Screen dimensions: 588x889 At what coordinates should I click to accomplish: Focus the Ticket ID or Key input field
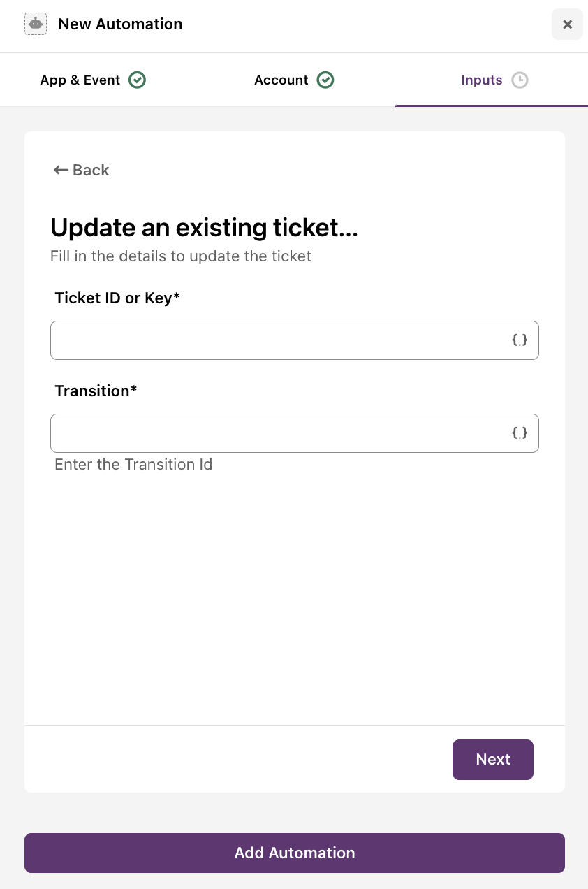point(295,340)
